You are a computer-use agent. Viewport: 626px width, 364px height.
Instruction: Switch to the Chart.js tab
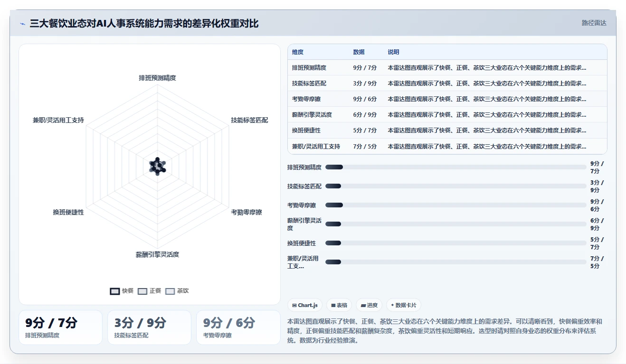tap(305, 305)
